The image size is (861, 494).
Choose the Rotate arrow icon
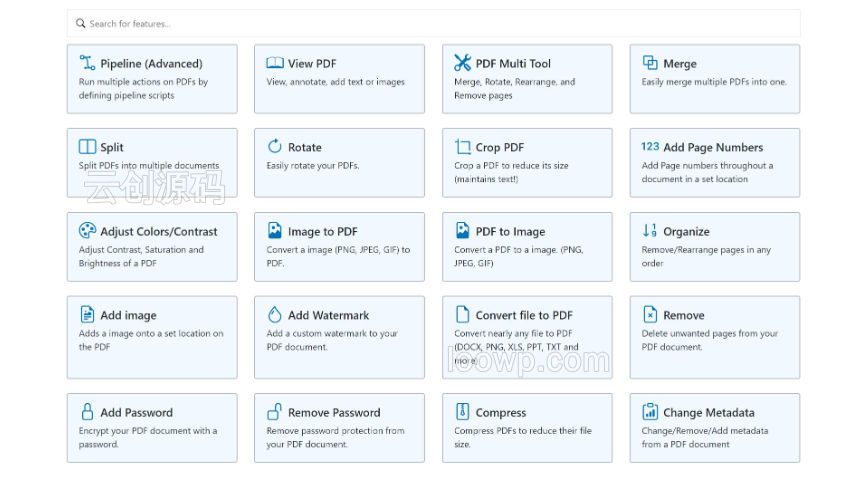click(275, 146)
